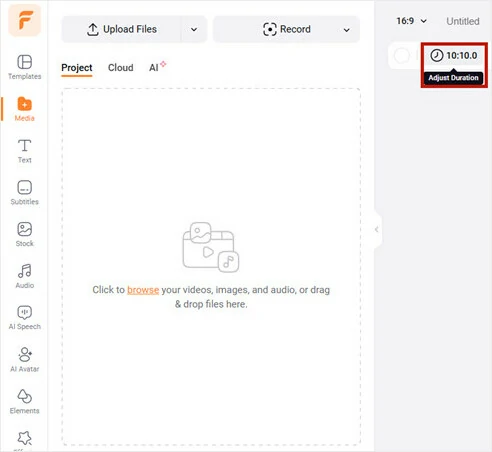Switch to the AI tab
The height and width of the screenshot is (452, 492).
click(x=157, y=67)
